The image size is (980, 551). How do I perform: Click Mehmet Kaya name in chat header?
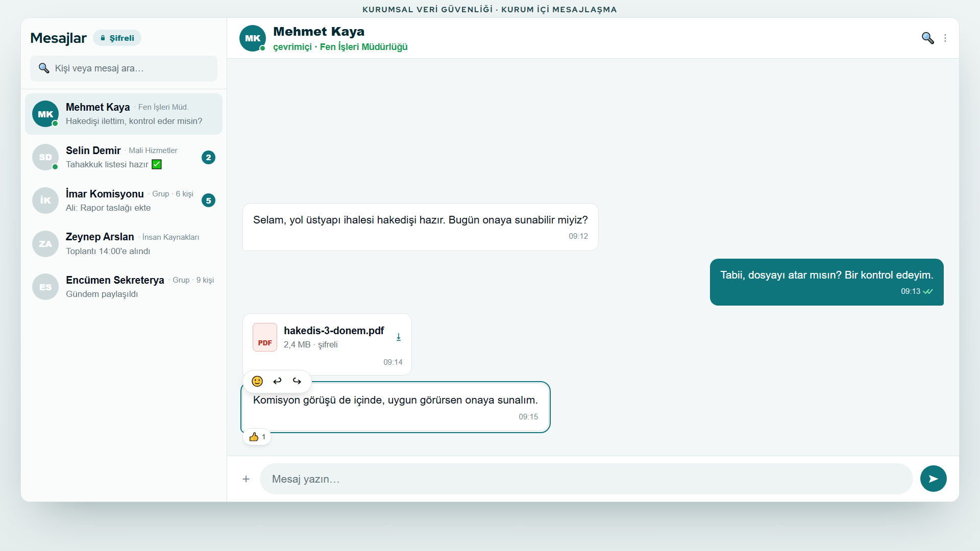318,32
